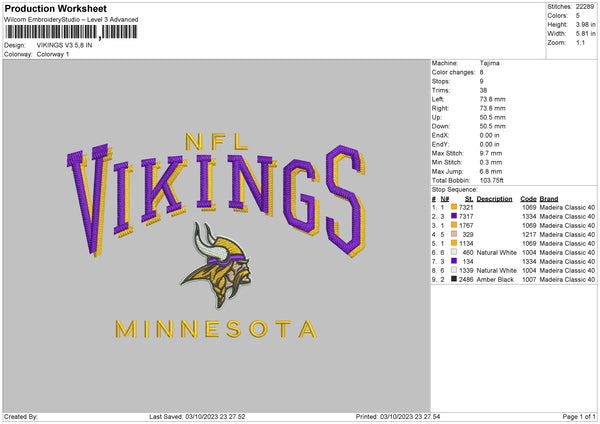Click the orange swatch for stop 1 (7321 stitches)
The height and width of the screenshot is (424, 600).
pyautogui.click(x=454, y=207)
